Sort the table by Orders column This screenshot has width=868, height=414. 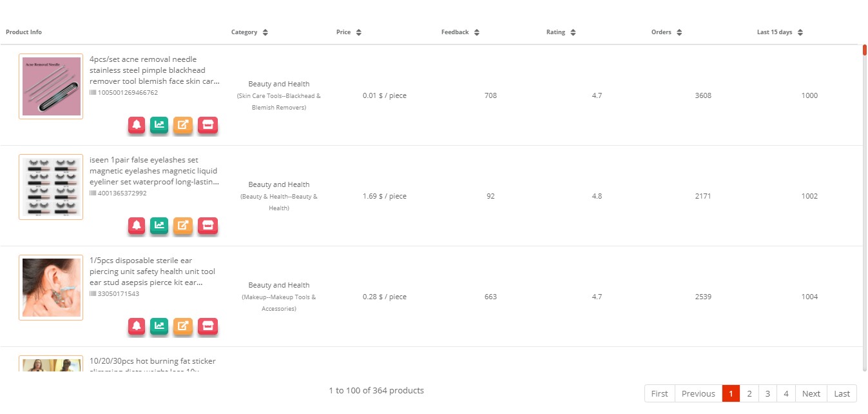point(680,32)
